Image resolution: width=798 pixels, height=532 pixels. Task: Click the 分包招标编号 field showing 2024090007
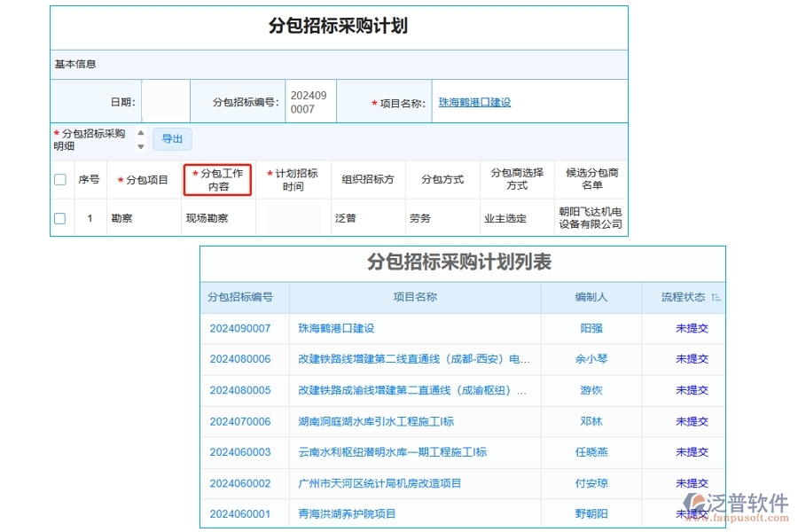(x=309, y=100)
